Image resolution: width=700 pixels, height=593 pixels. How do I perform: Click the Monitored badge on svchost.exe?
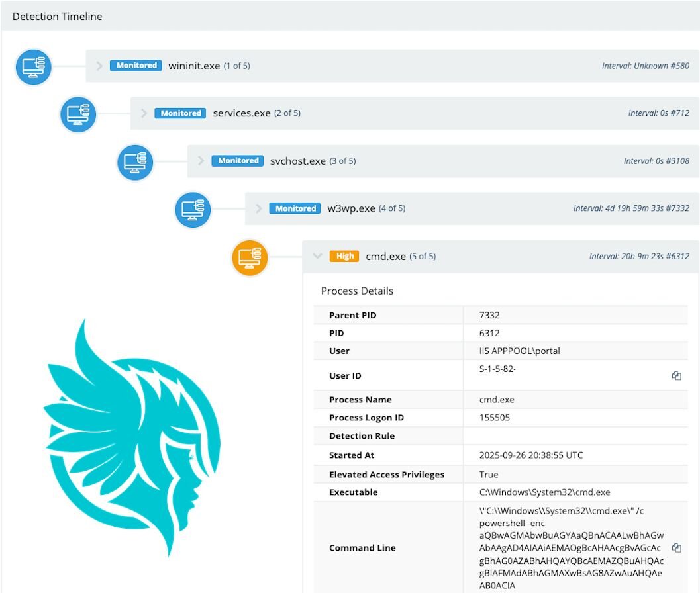pos(236,160)
